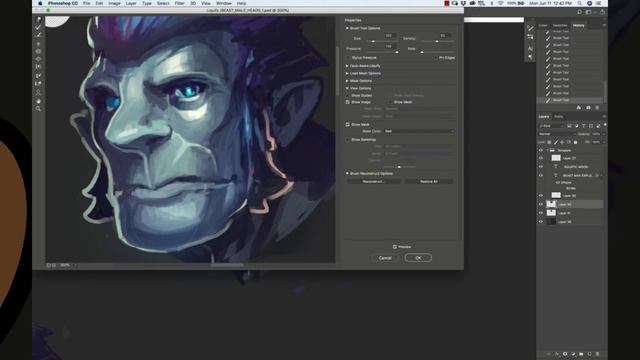
Task: Create a new group in Layers panel
Action: click(x=581, y=354)
